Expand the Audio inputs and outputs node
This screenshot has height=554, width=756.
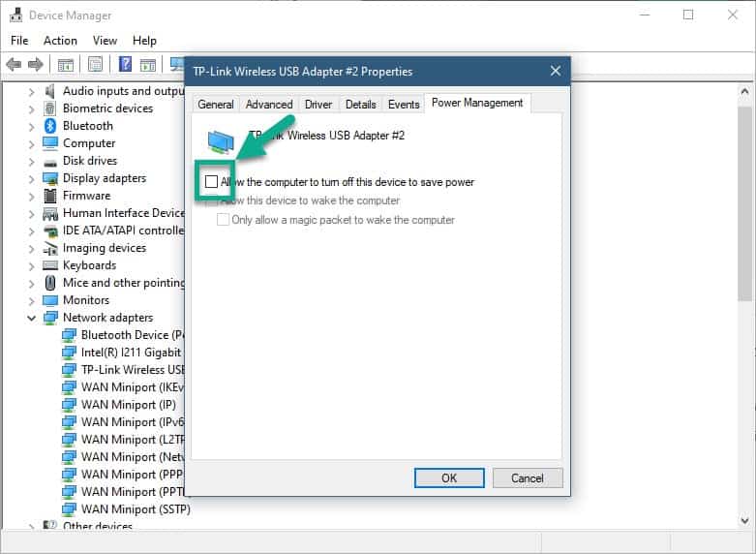tap(31, 92)
